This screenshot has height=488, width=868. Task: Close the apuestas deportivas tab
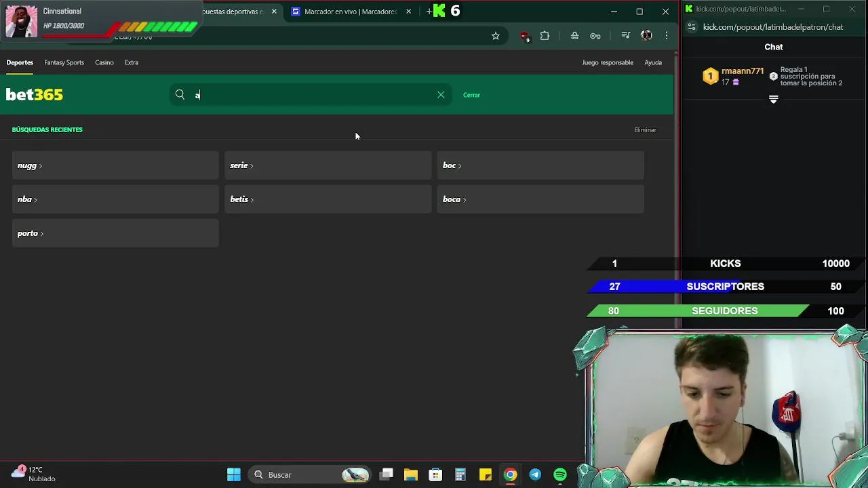coord(274,12)
